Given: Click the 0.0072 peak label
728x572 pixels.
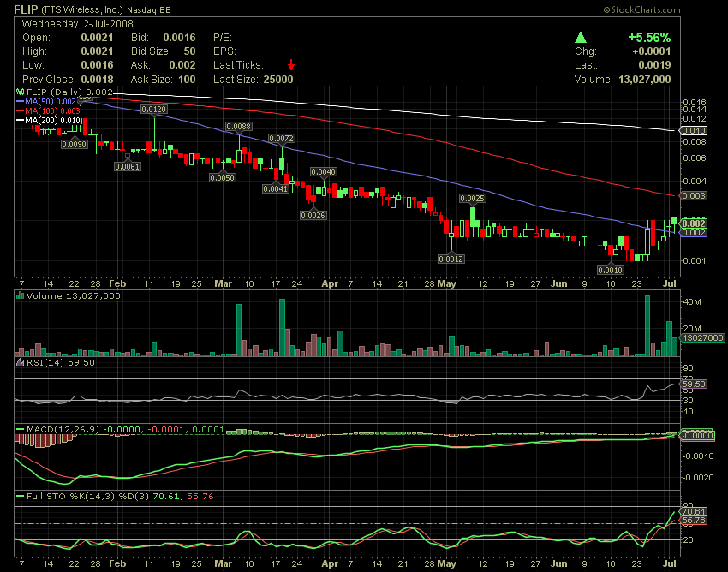Looking at the screenshot, I should tap(282, 139).
